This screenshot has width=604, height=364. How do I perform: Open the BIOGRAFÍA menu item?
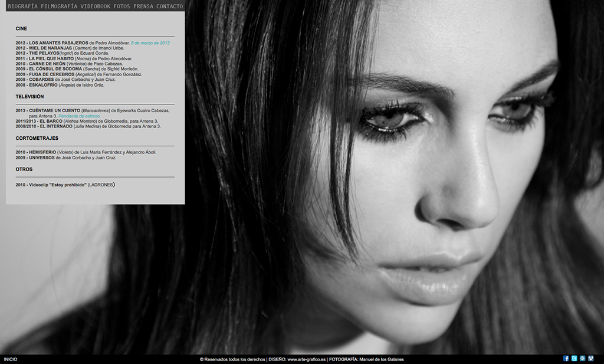(x=22, y=6)
